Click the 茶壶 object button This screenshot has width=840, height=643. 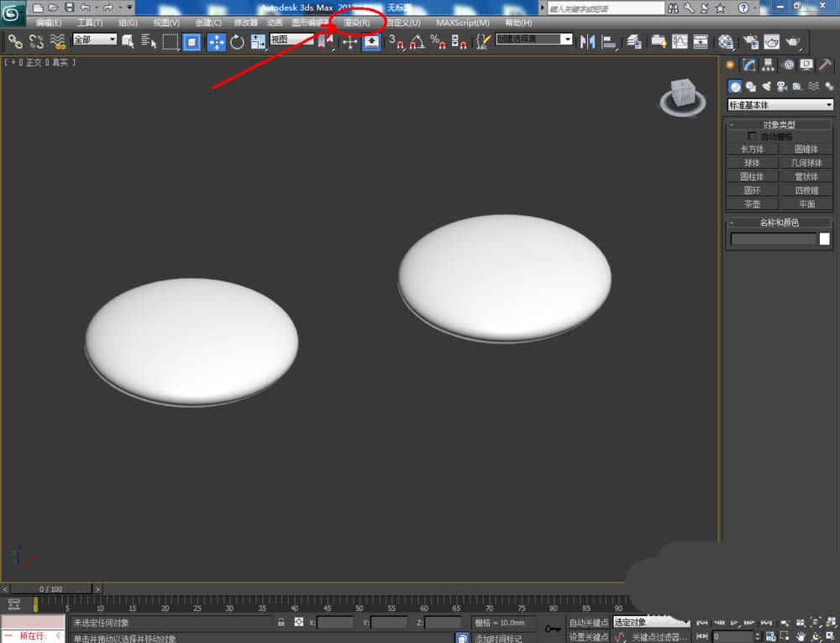[x=752, y=204]
